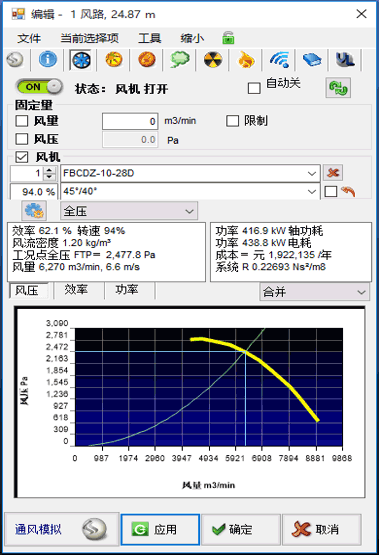This screenshot has width=379, height=555.
Task: Enable the 自动关 checkbox
Action: coord(254,88)
